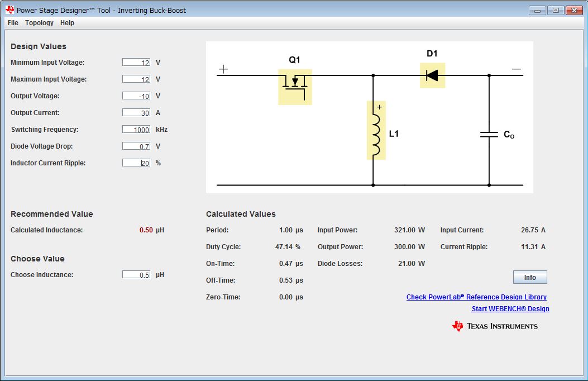This screenshot has width=588, height=381.
Task: Click the Diode Losses value 21.00
Action: [407, 264]
